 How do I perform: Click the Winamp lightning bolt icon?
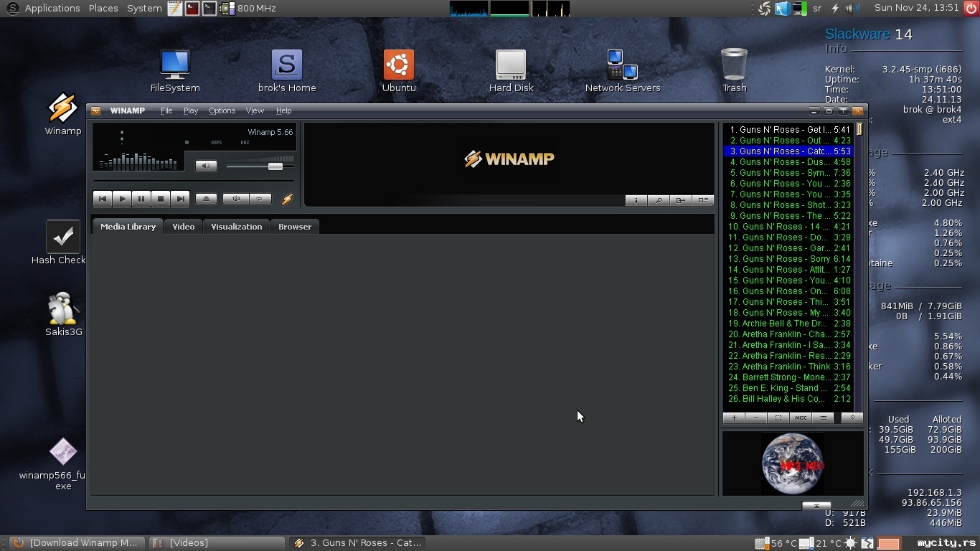click(287, 199)
